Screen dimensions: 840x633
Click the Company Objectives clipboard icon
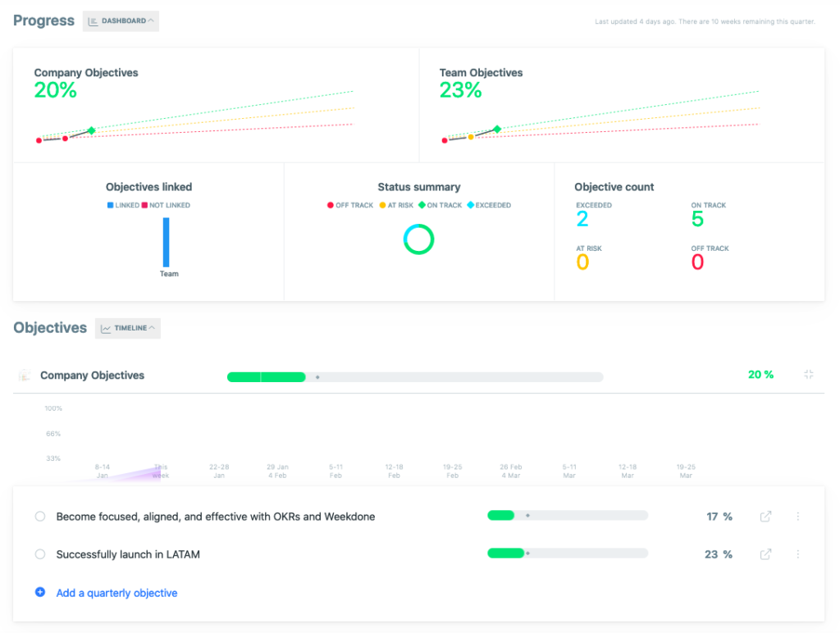pos(24,375)
